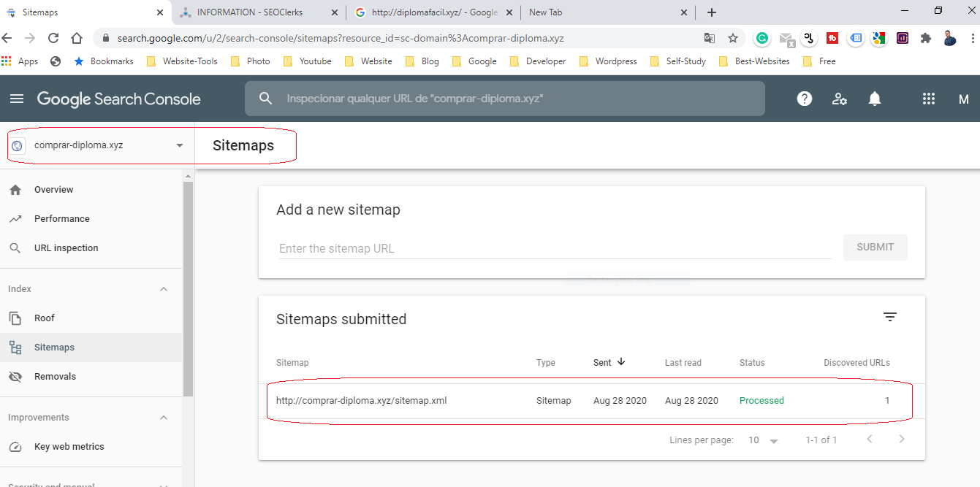The height and width of the screenshot is (487, 980).
Task: Open the Lines per page dropdown
Action: pos(763,440)
